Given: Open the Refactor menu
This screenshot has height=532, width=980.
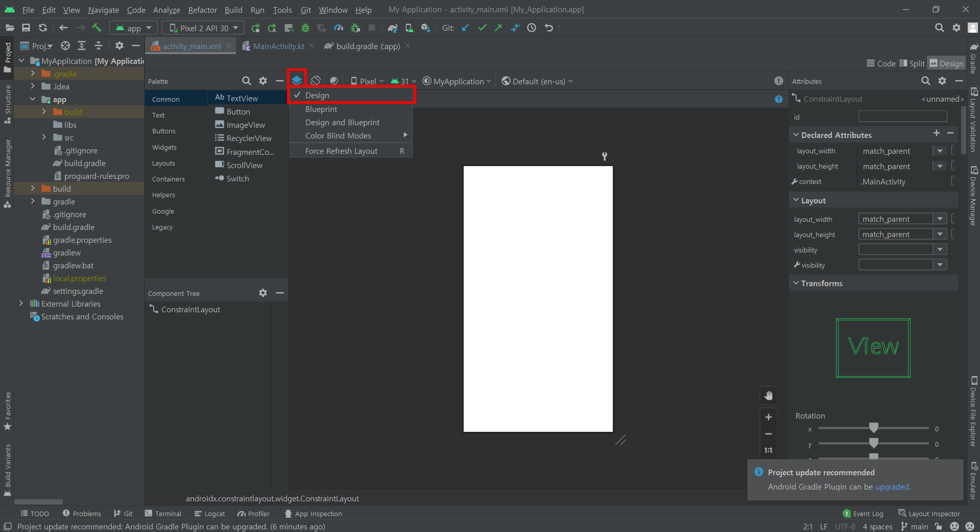Looking at the screenshot, I should click(202, 10).
